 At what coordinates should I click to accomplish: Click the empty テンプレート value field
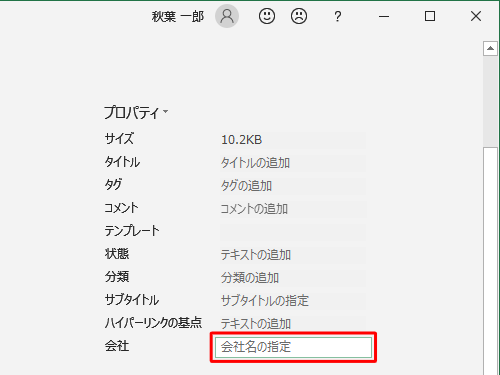point(293,232)
